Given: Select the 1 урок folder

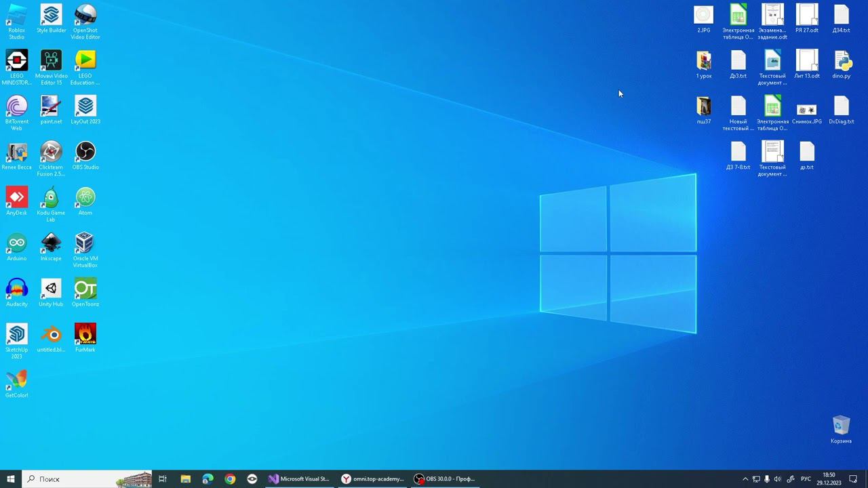Looking at the screenshot, I should [704, 64].
